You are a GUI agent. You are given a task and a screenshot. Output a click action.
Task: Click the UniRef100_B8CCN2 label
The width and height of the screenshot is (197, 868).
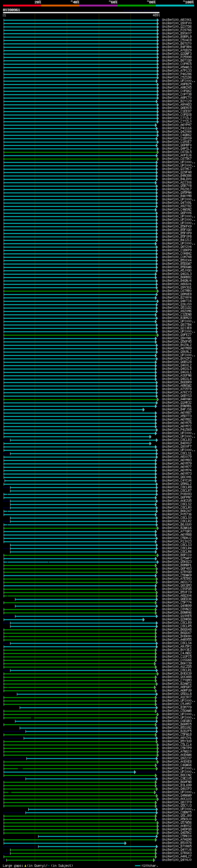pyautogui.click(x=177, y=775)
